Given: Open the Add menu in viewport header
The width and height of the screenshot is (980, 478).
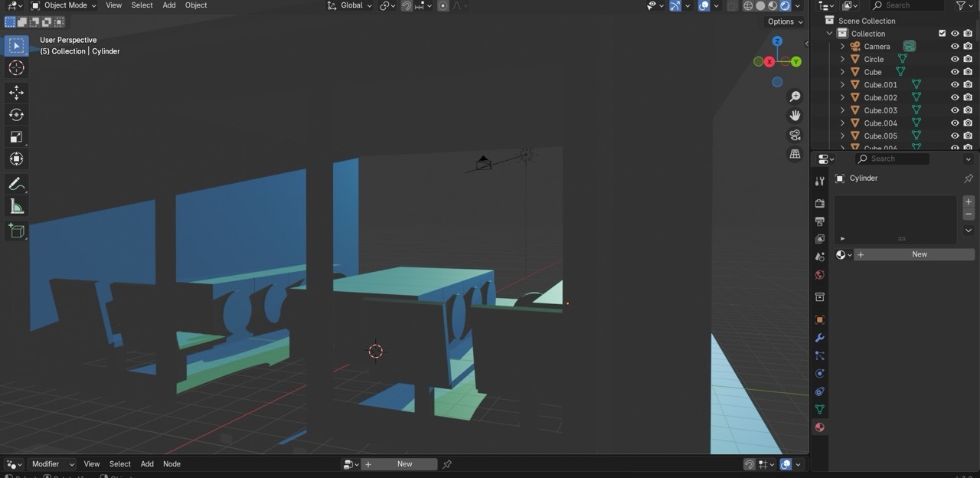Looking at the screenshot, I should [x=168, y=5].
